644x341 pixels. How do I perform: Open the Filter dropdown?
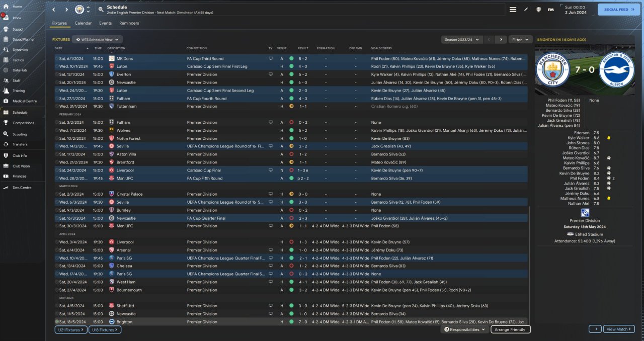(x=520, y=39)
